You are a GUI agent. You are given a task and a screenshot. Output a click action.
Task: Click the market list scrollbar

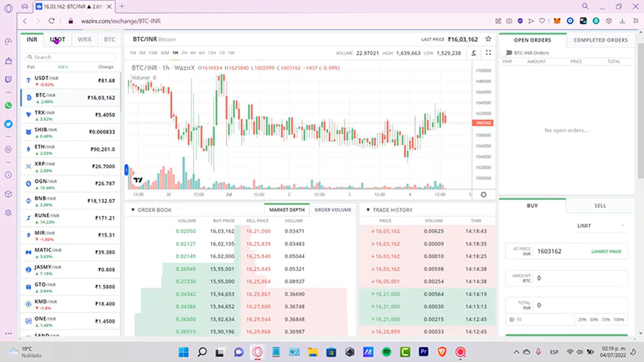point(120,93)
